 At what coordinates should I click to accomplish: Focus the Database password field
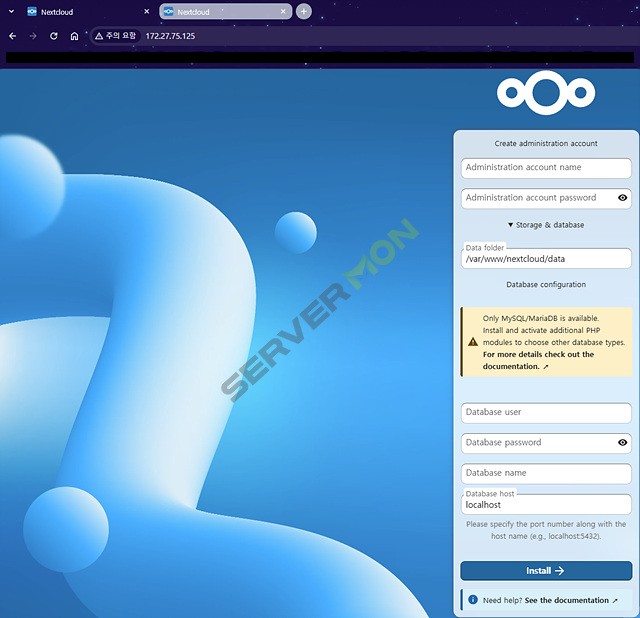[546, 443]
